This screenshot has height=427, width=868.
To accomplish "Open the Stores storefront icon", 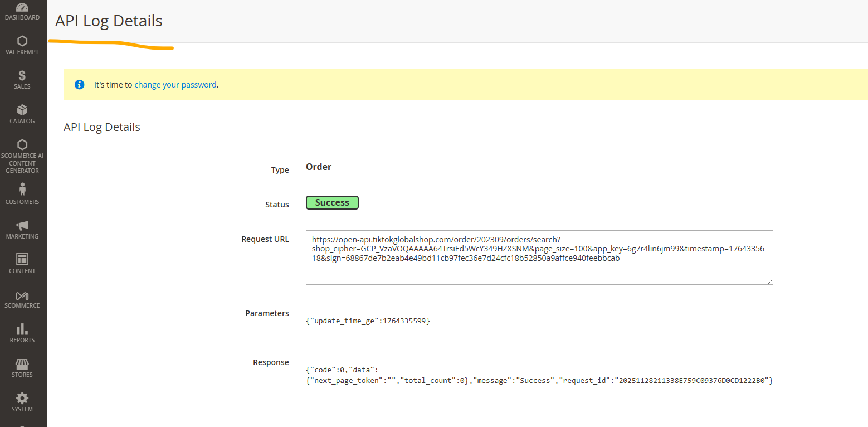I will pos(22,363).
